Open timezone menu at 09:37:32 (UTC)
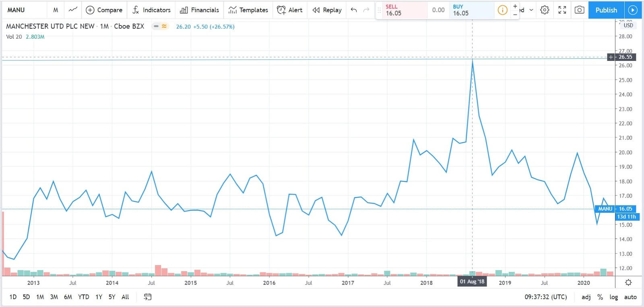Viewport: 644px width, 307px height. (x=545, y=297)
